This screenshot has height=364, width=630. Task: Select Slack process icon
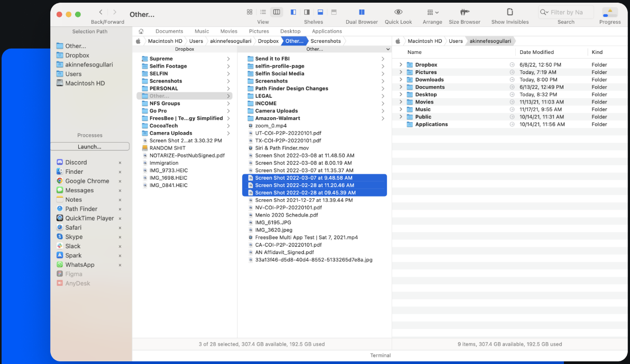(60, 246)
